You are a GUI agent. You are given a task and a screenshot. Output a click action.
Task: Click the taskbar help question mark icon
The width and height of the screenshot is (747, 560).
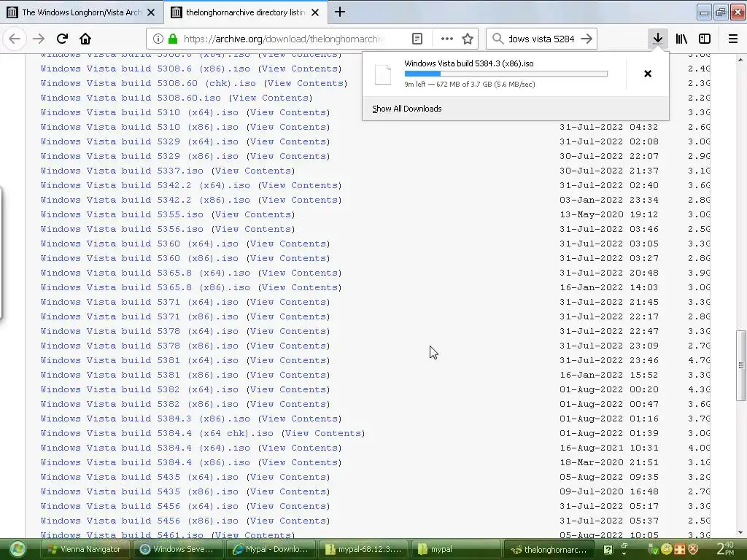pyautogui.click(x=608, y=550)
